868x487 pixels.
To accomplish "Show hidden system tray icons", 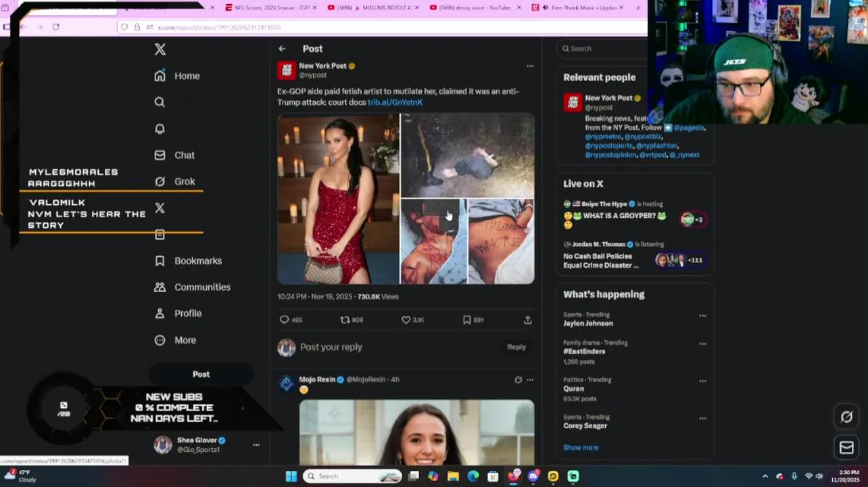I will coord(765,476).
